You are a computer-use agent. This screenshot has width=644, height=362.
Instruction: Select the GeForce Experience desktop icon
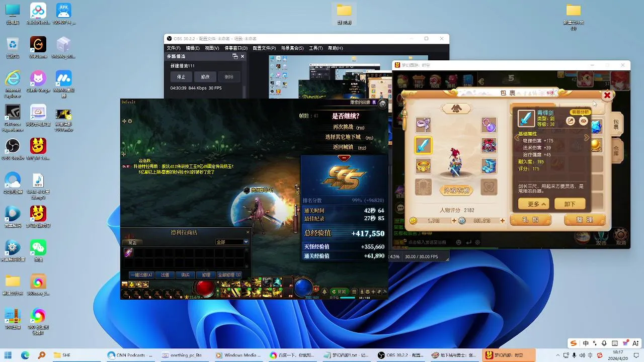pyautogui.click(x=13, y=118)
